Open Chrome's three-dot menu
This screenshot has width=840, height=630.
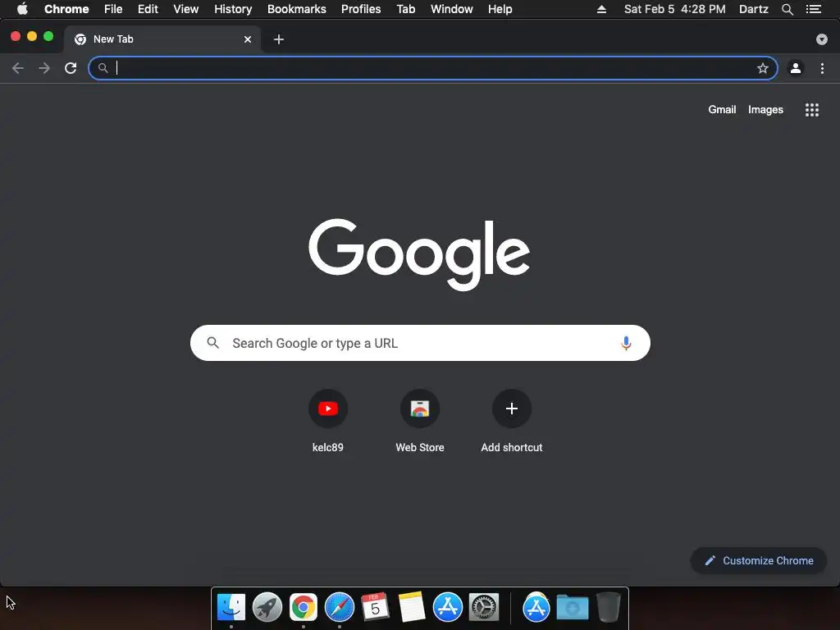(822, 68)
